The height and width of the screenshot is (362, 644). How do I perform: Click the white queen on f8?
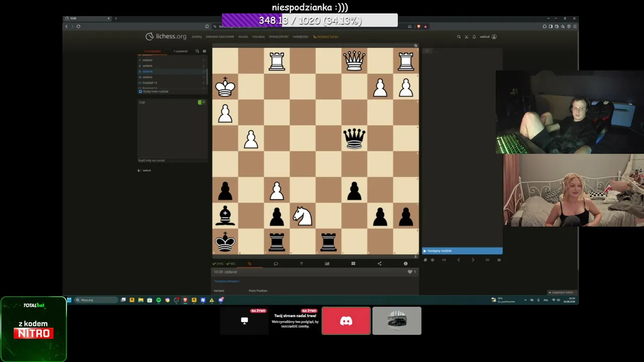pos(354,61)
